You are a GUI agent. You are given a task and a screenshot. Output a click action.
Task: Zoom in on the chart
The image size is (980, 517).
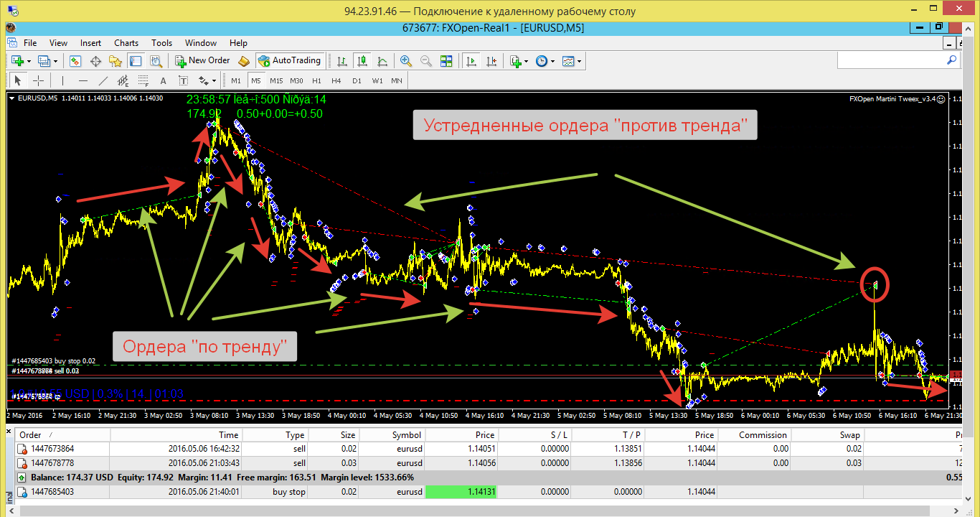[x=406, y=61]
